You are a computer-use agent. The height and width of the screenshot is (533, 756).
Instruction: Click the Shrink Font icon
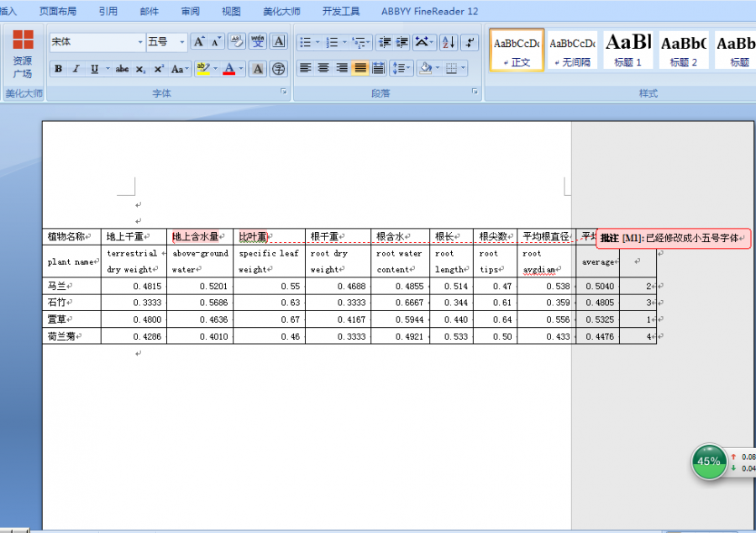point(216,42)
